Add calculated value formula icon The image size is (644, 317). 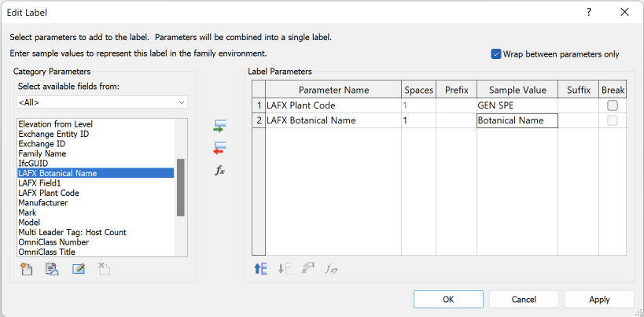220,171
